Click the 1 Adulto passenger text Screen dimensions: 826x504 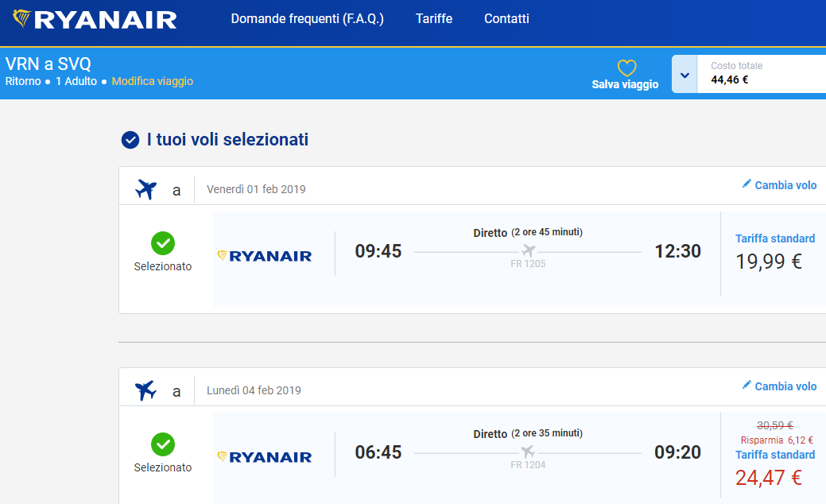(76, 81)
